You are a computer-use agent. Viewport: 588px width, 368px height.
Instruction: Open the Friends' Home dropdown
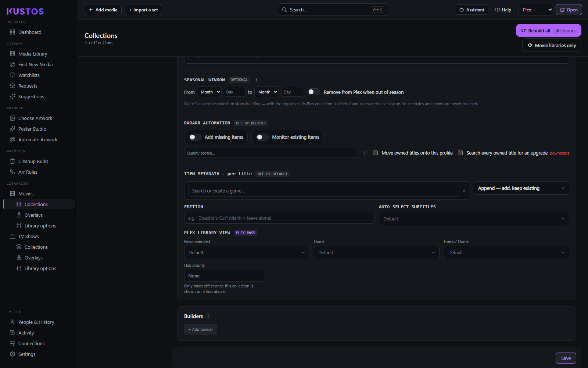[506, 252]
